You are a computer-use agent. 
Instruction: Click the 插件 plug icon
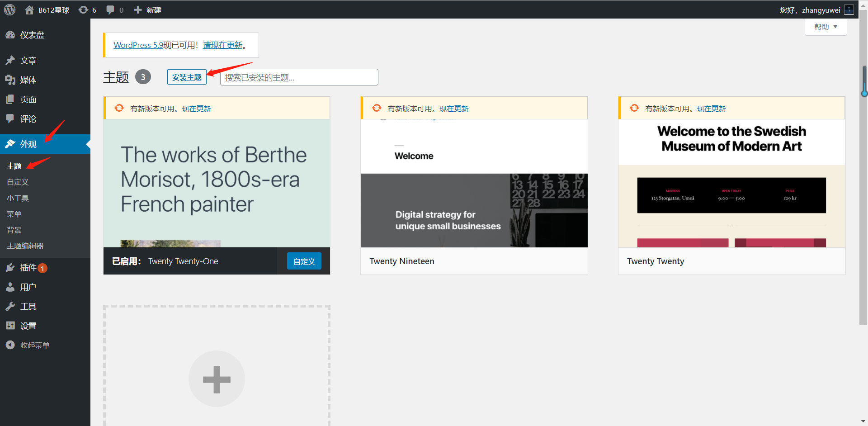point(10,268)
